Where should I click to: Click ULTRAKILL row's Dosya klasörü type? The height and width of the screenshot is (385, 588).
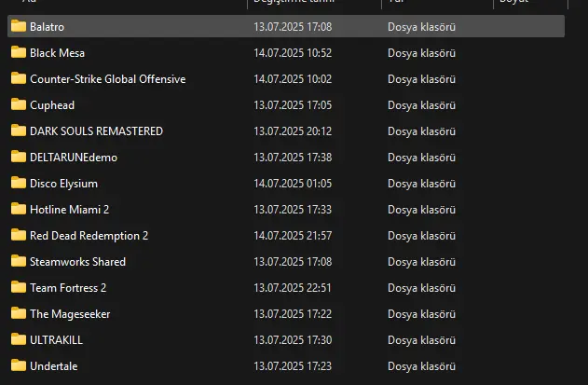pos(421,340)
